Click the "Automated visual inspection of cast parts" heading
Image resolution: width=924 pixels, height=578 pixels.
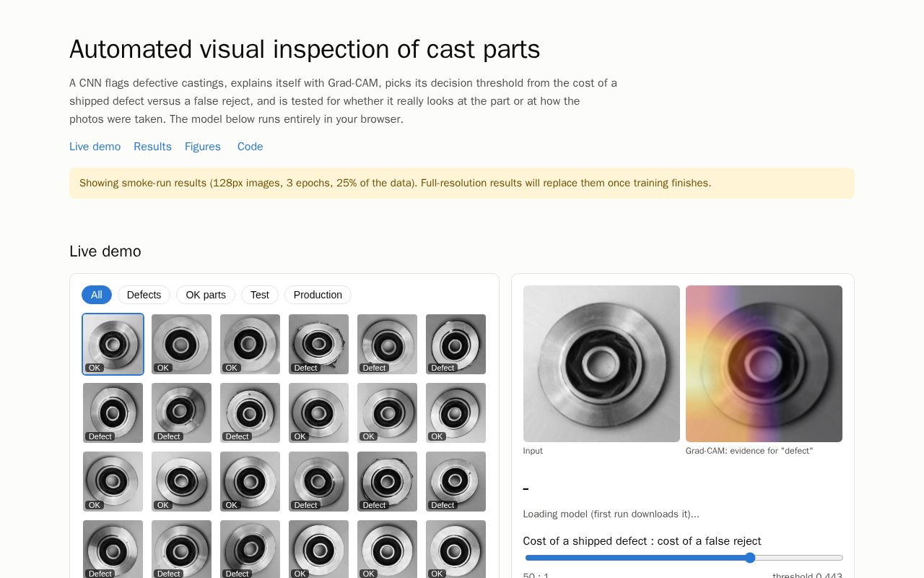[x=305, y=49]
